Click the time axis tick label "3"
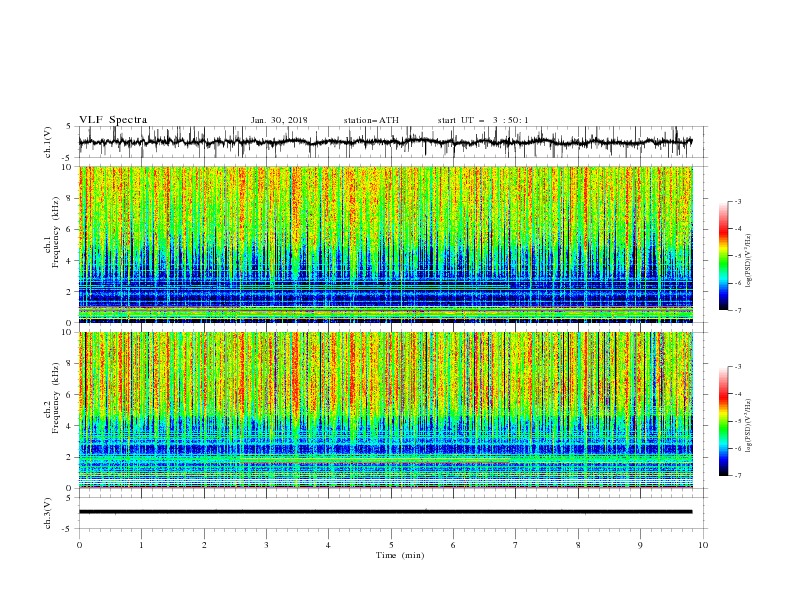Screen dimensions: 792x612 tap(266, 545)
